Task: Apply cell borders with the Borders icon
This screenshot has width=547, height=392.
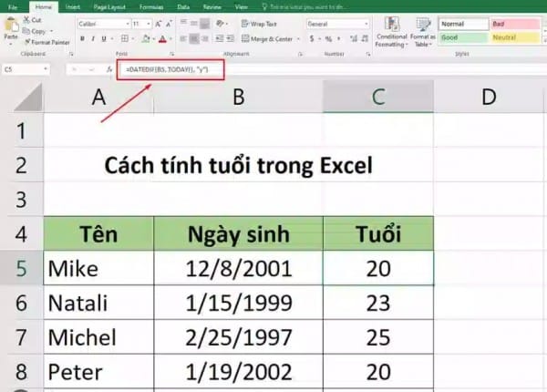Action: (125, 38)
